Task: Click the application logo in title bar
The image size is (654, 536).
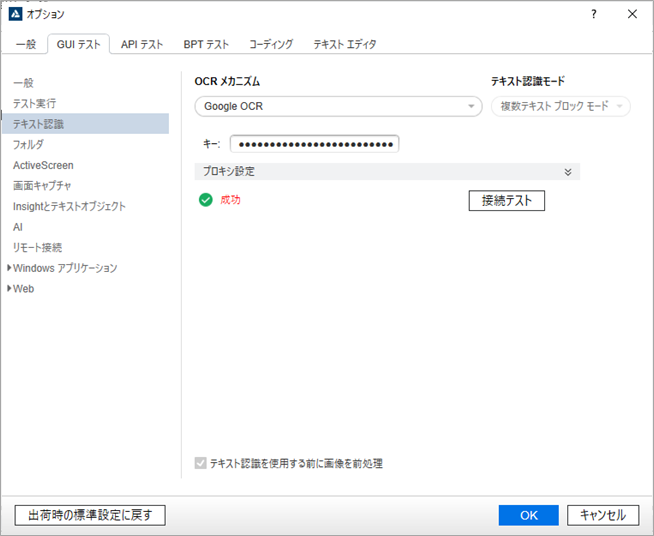Action: pos(14,14)
